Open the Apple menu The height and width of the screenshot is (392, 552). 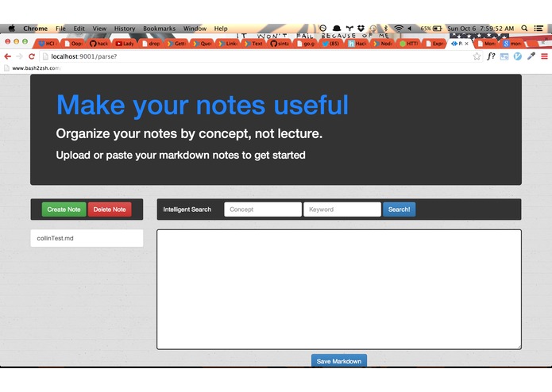[x=12, y=28]
